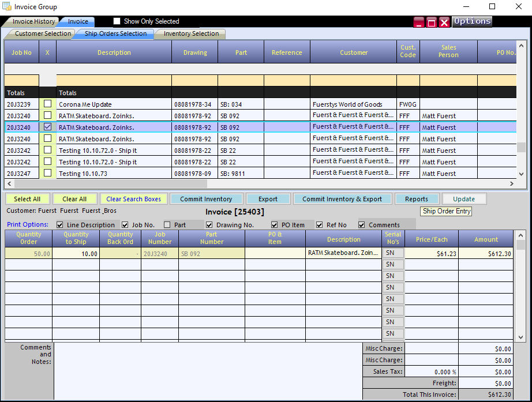Click the Update button
The height and width of the screenshot is (402, 532).
464,199
